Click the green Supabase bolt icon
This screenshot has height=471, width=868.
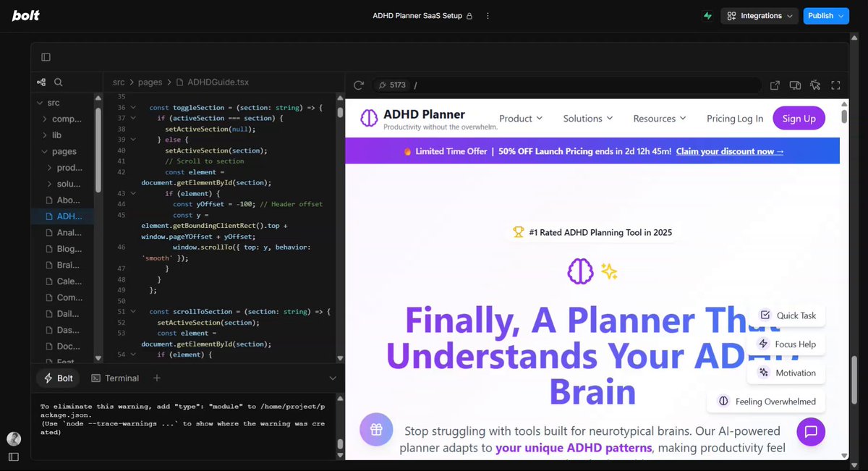coord(707,16)
